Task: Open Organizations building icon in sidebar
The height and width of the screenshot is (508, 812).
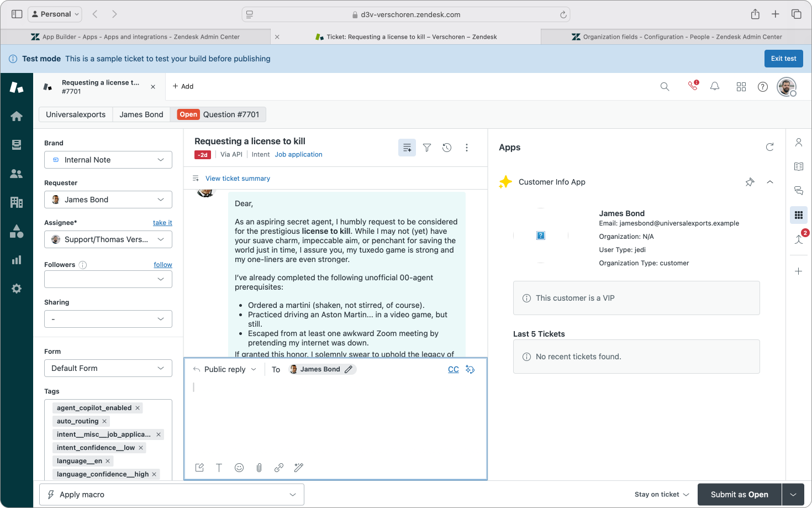Action: point(17,202)
